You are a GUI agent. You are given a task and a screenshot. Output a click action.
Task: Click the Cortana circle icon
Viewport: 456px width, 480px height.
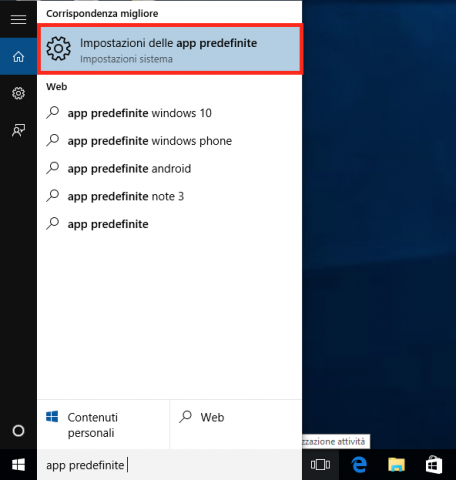(18, 431)
